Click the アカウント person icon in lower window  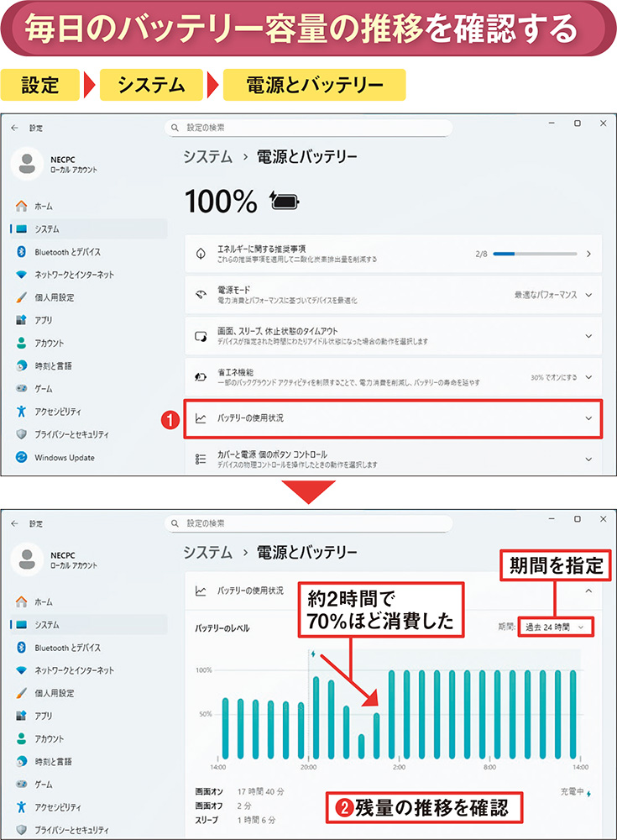coord(22,738)
